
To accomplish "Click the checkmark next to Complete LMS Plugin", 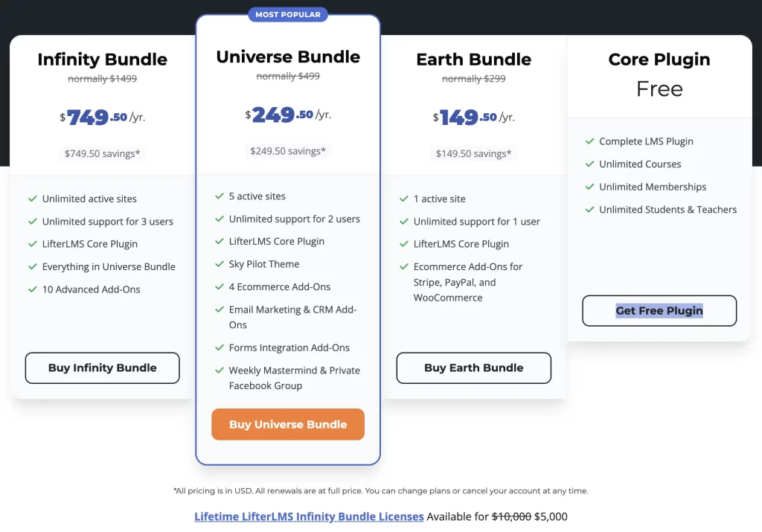I will (x=589, y=141).
